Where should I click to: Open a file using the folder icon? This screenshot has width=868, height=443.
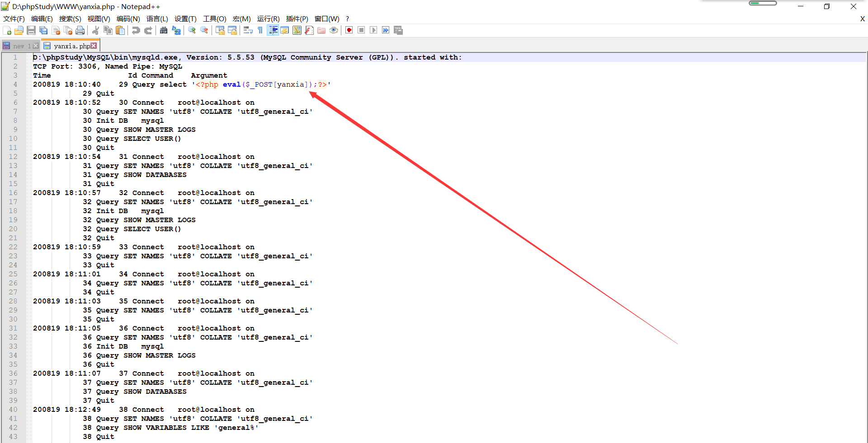[x=19, y=30]
